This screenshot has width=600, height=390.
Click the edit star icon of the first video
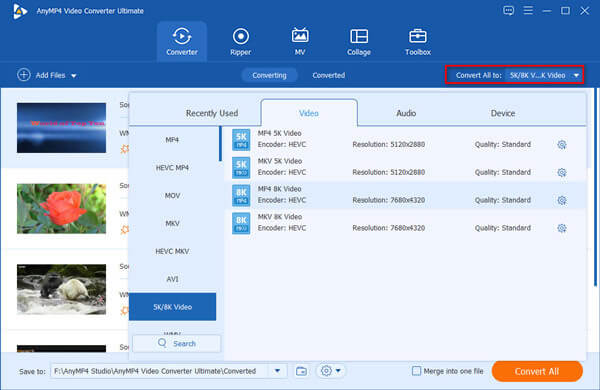[x=125, y=149]
